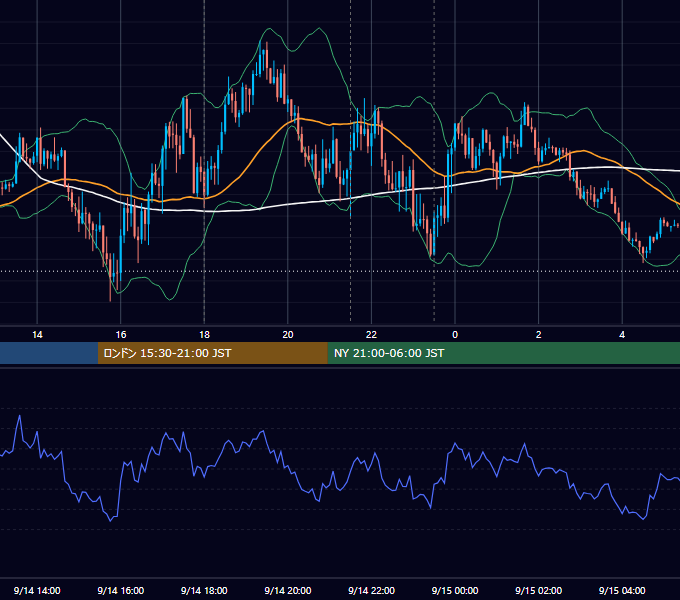This screenshot has width=680, height=600.
Task: Click the 9/14 14:00 label on indicator axis
Action: pyautogui.click(x=37, y=590)
